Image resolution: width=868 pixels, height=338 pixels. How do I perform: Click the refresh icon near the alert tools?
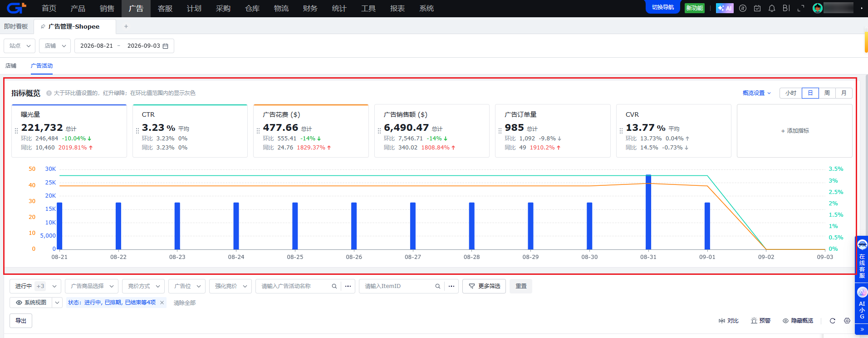point(833,321)
